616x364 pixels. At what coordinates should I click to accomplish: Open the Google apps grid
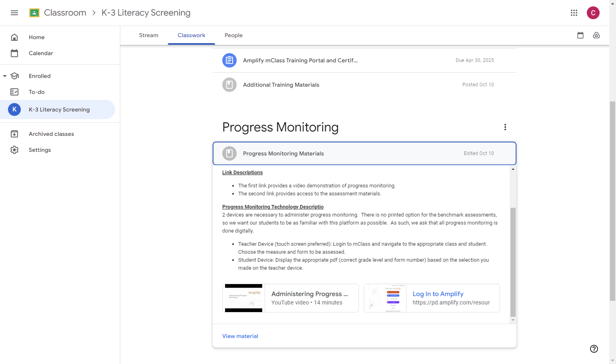coord(574,13)
